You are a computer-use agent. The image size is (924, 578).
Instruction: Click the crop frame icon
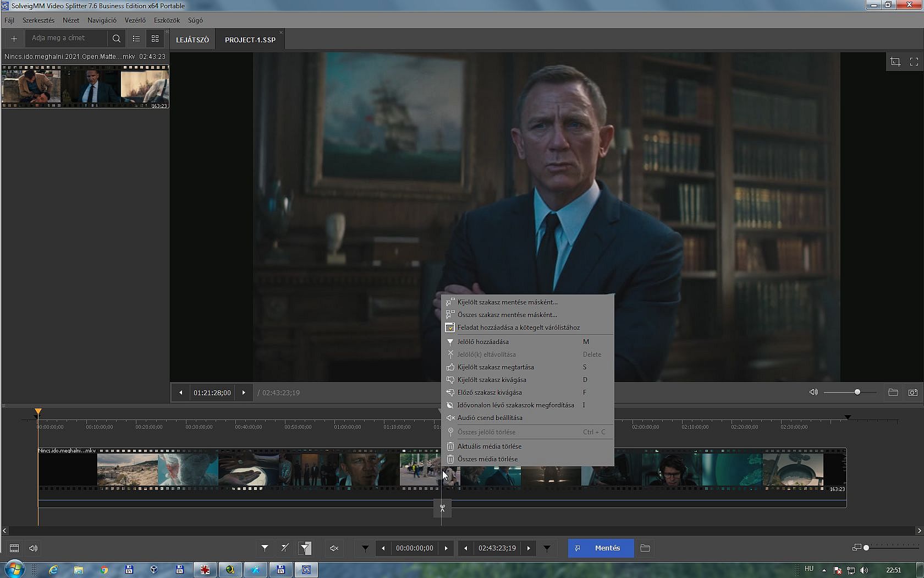(x=895, y=62)
